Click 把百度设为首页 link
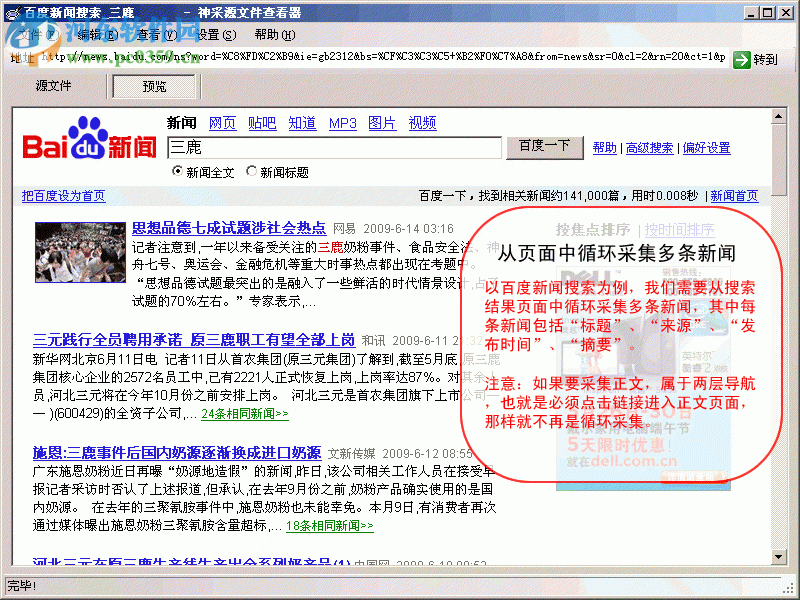 click(x=64, y=196)
